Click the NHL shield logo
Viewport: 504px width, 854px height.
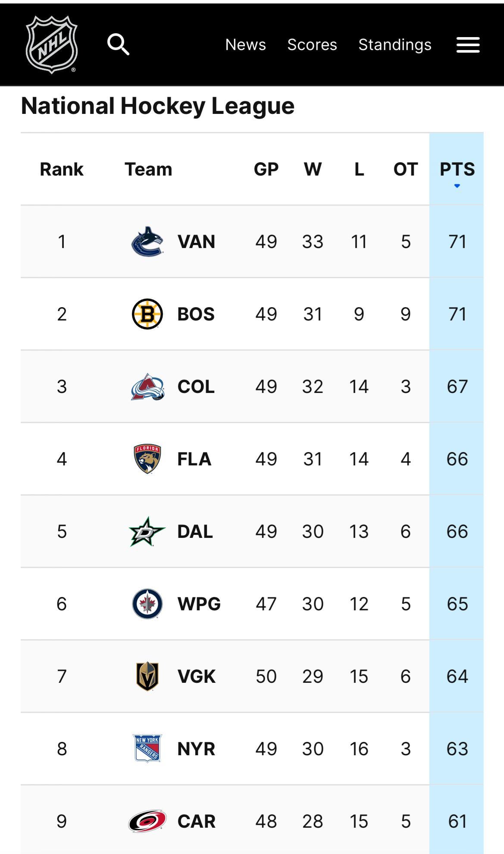52,44
